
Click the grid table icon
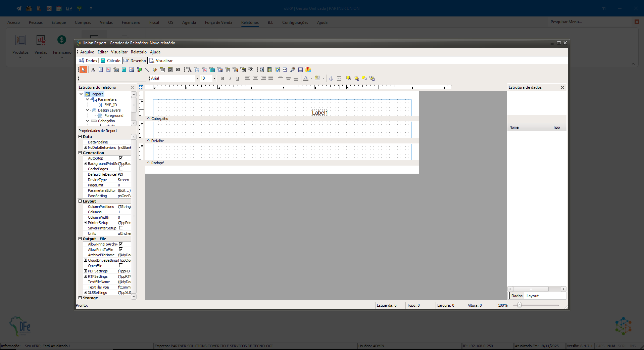(300, 70)
